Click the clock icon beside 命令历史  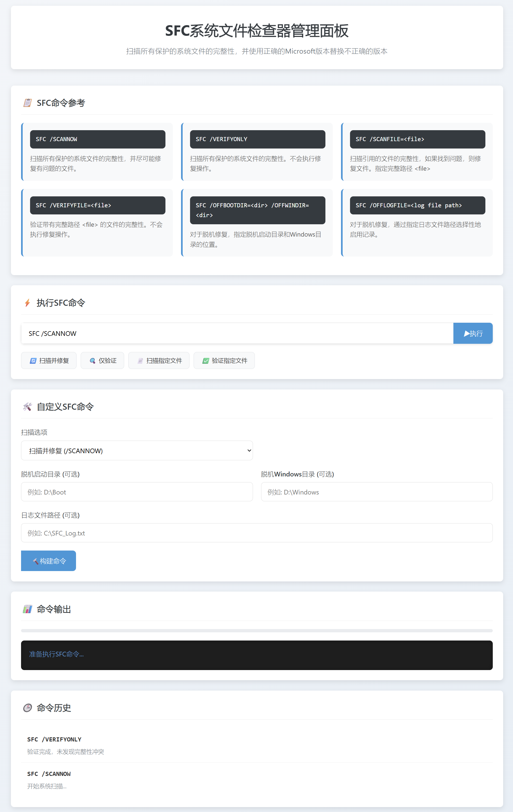point(27,708)
